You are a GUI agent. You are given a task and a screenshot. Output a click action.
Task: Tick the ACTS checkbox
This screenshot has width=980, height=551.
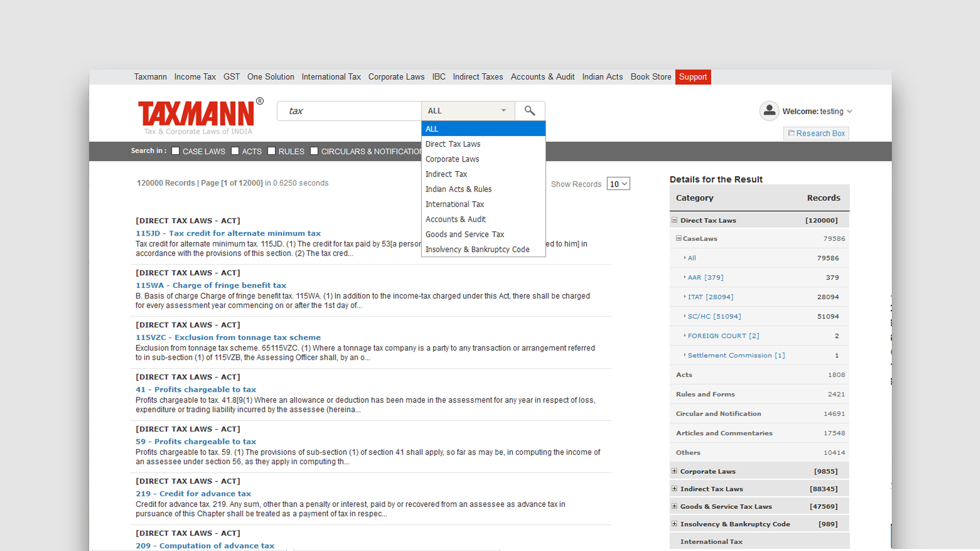tap(235, 151)
